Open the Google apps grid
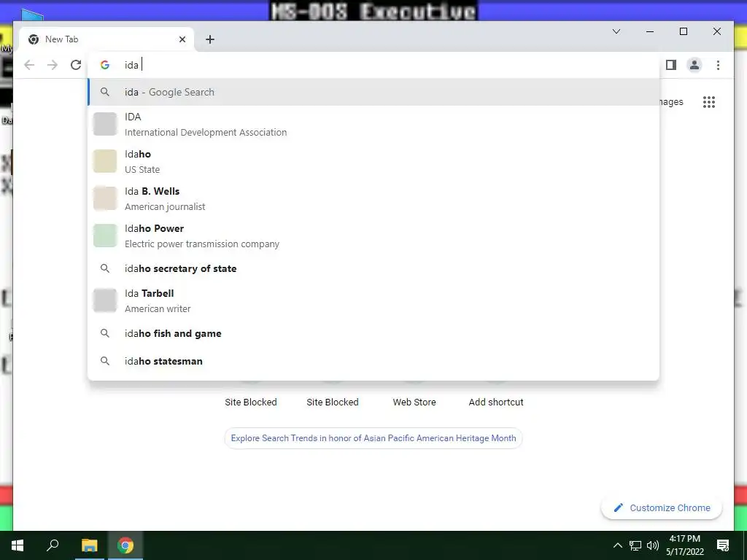Viewport: 747px width, 560px height. point(709,102)
